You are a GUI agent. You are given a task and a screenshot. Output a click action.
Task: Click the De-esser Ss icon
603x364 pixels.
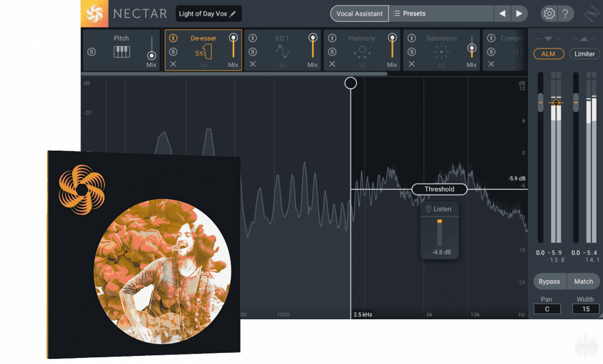coord(204,51)
